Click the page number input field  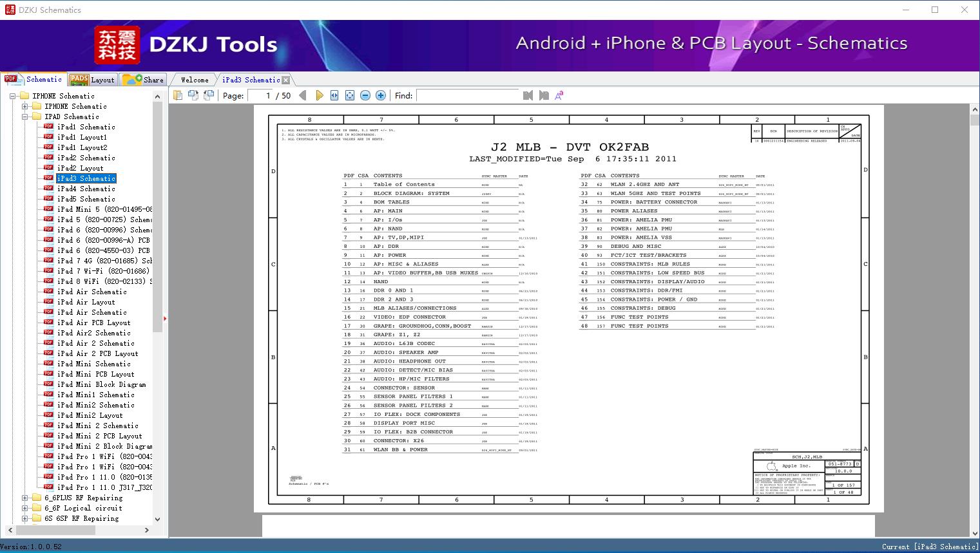tap(260, 95)
